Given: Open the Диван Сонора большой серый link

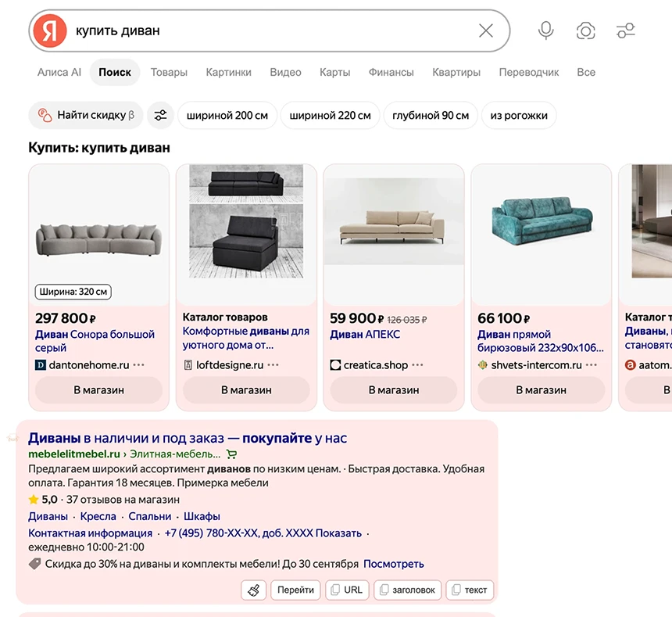Looking at the screenshot, I should (x=95, y=341).
